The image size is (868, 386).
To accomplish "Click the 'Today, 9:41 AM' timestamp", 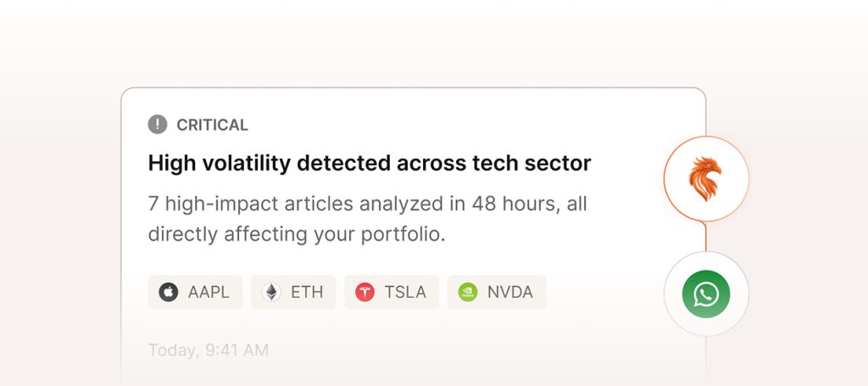I will [208, 350].
